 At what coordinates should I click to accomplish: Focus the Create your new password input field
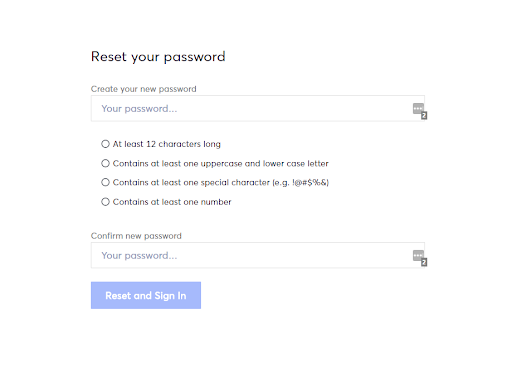[x=258, y=108]
